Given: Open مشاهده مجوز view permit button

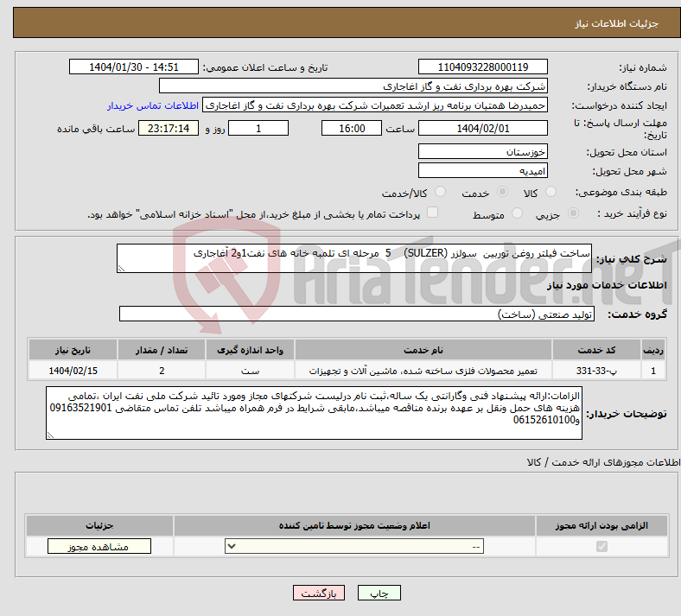Looking at the screenshot, I should pos(99,546).
